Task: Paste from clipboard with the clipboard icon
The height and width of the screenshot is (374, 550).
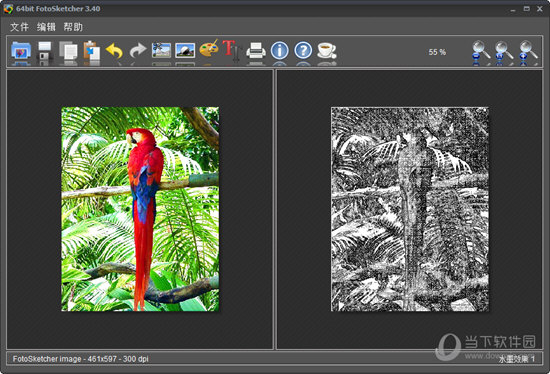Action: 92,51
